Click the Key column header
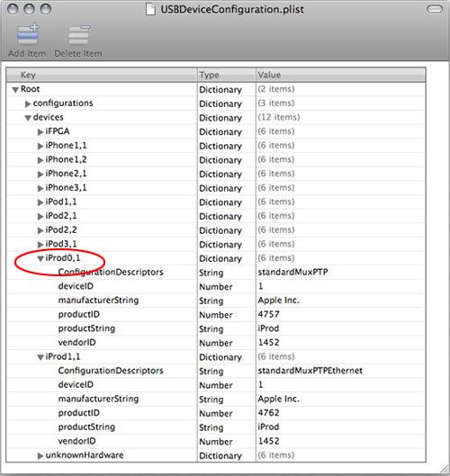The image size is (450, 476). [102, 75]
